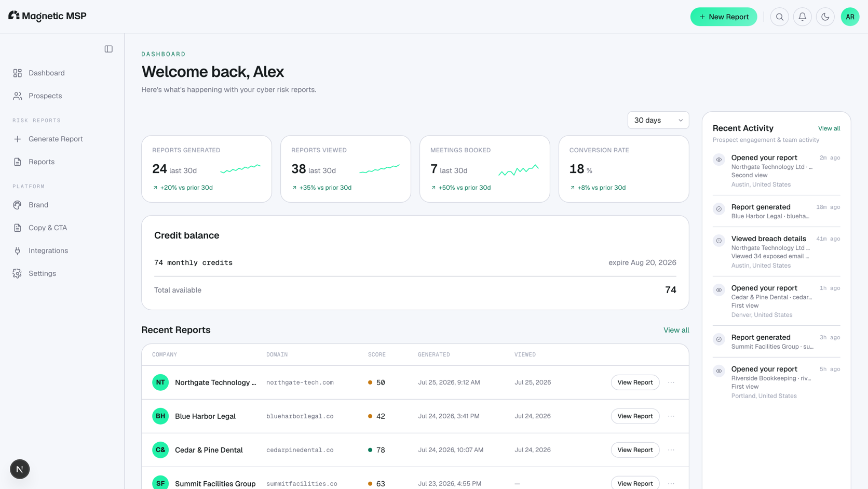Screen dimensions: 868x489
Task: Click the SF company avatar
Action: tap(160, 483)
